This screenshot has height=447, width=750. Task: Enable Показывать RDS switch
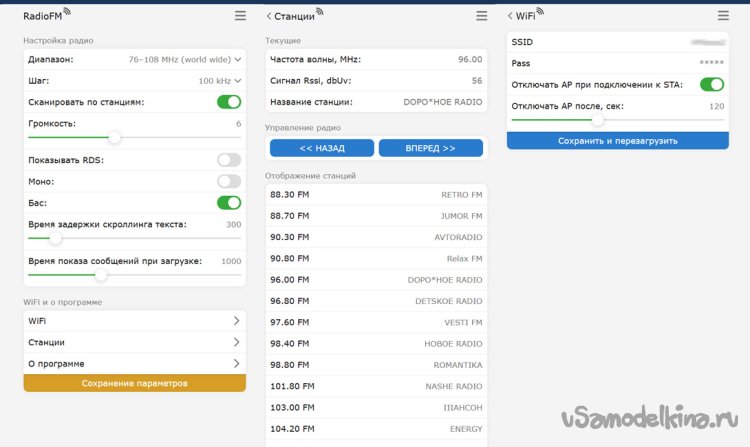coord(229,160)
